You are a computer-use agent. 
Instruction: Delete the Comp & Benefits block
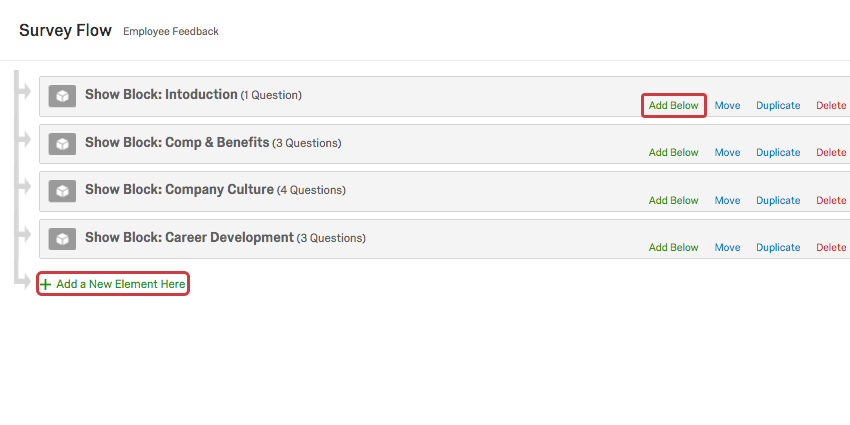[x=831, y=153]
